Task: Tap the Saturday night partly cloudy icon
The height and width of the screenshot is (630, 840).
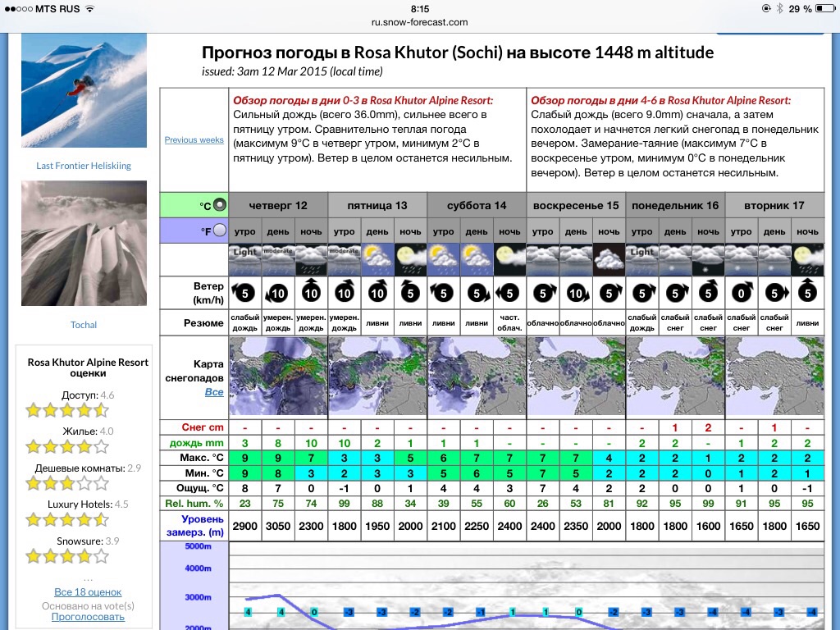Action: coord(509,260)
